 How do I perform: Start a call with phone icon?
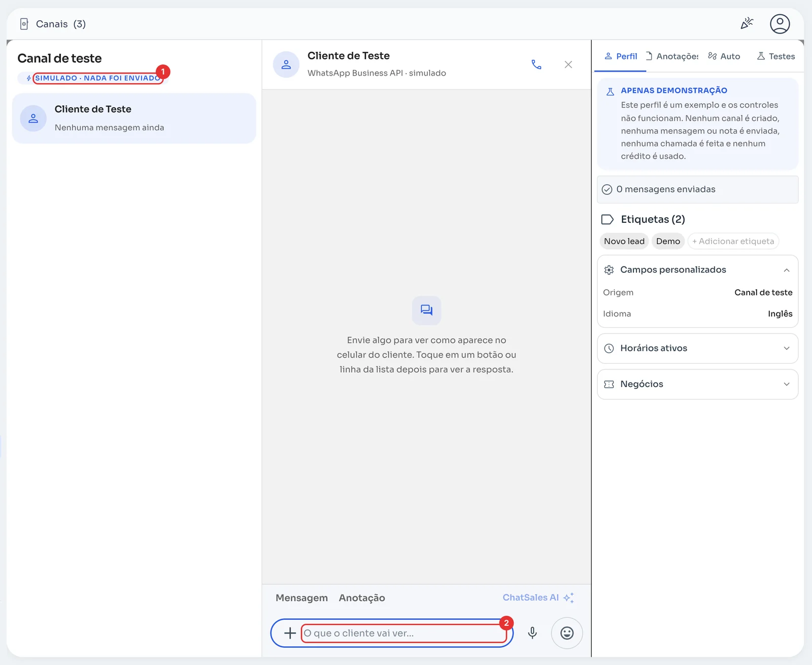[536, 64]
